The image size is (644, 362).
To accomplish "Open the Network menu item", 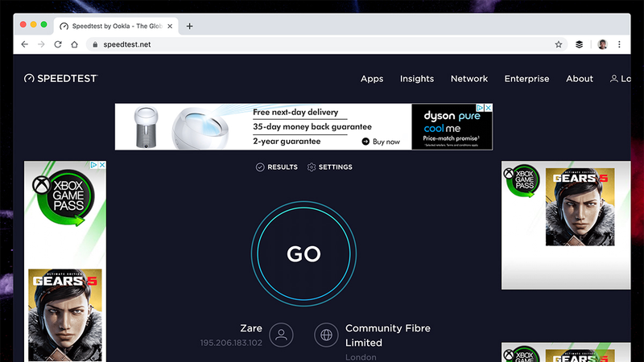I will tap(469, 79).
